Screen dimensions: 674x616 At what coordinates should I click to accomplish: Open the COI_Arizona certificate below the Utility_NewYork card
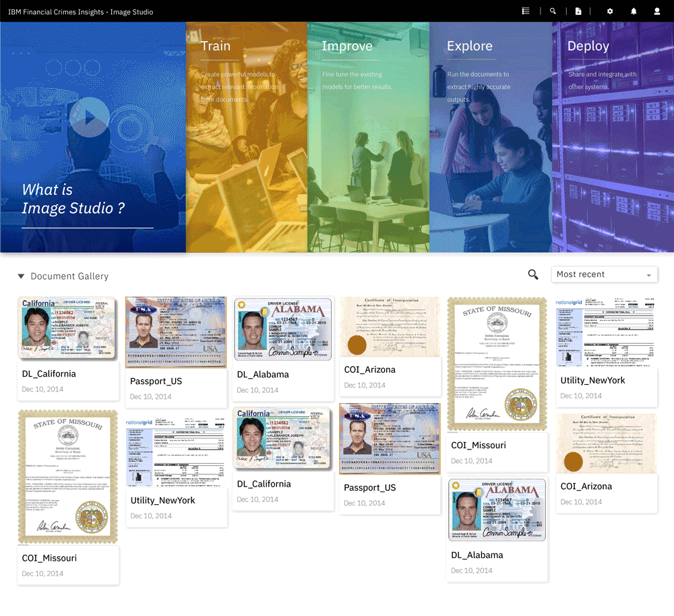606,443
